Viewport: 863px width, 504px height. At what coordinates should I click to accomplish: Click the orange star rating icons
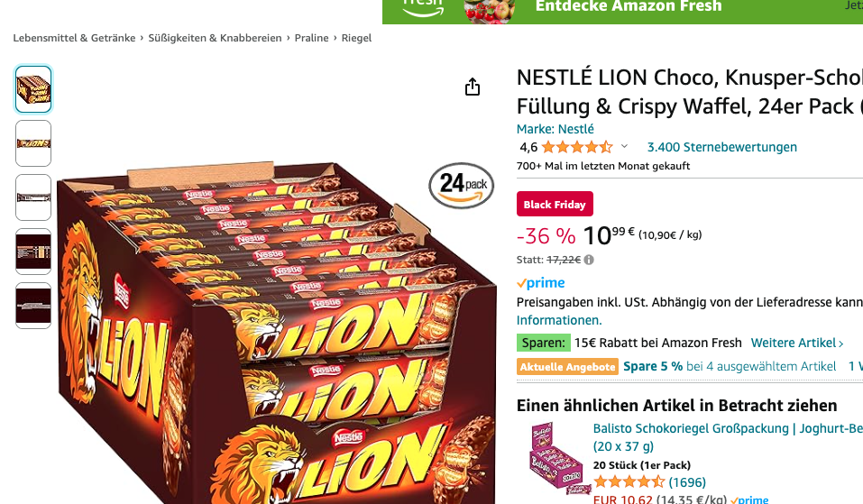pos(576,147)
